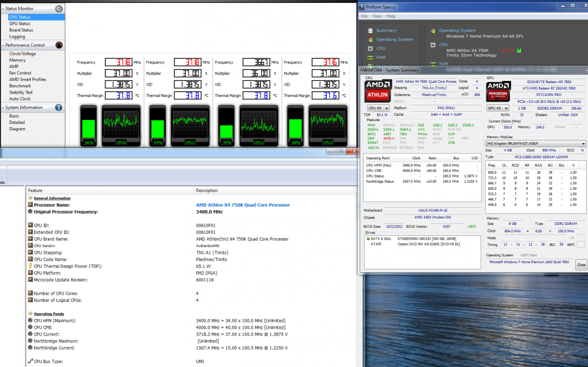Image resolution: width=588 pixels, height=367 pixels.
Task: Open the GPU #0 dropdown in HWiNFO64
Action: [x=498, y=108]
